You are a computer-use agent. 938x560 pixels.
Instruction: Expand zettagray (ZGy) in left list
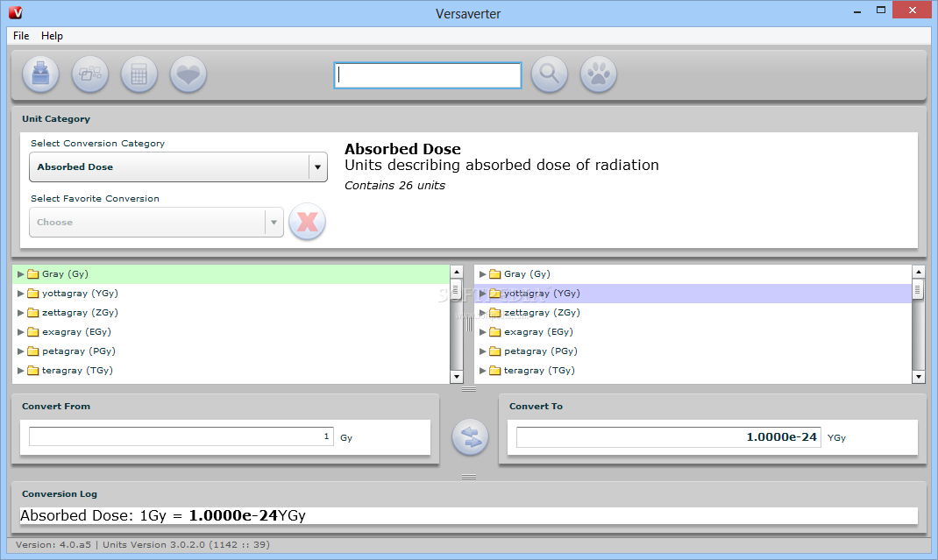(20, 312)
